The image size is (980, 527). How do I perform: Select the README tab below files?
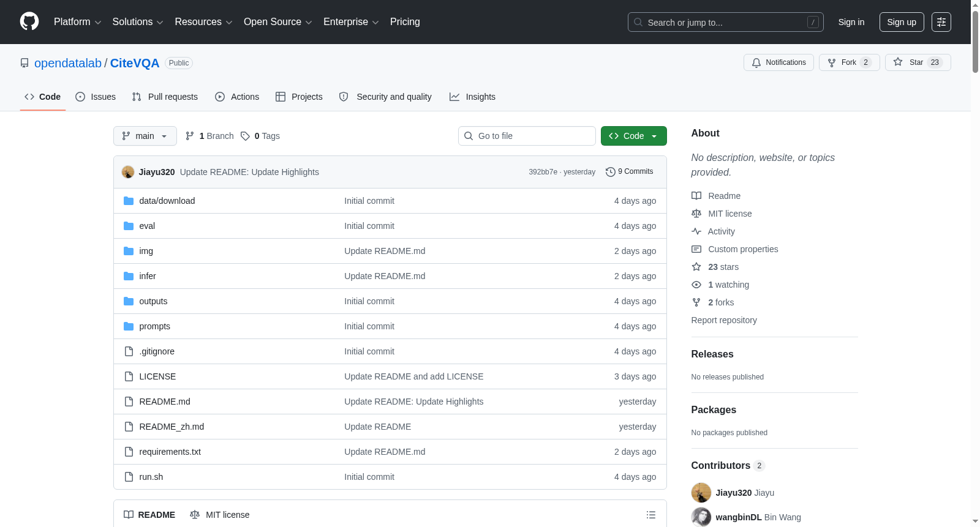149,515
